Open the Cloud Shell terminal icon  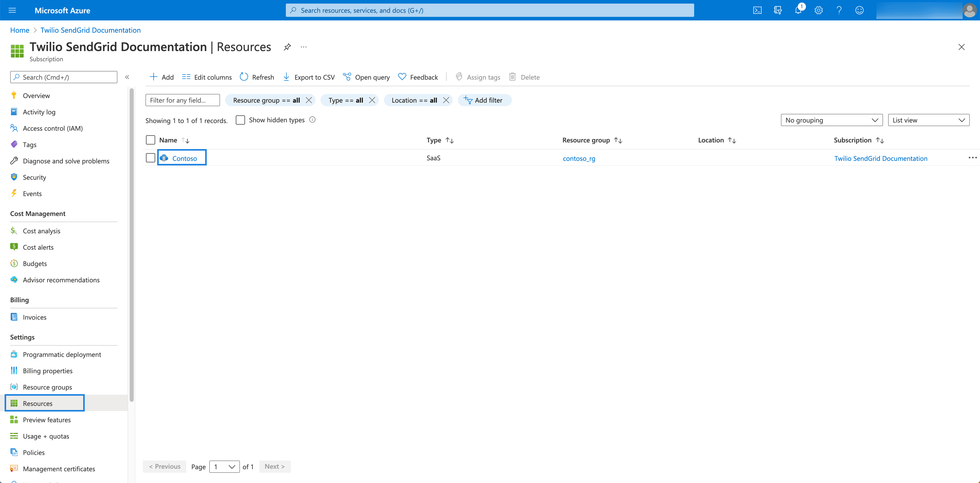click(757, 10)
